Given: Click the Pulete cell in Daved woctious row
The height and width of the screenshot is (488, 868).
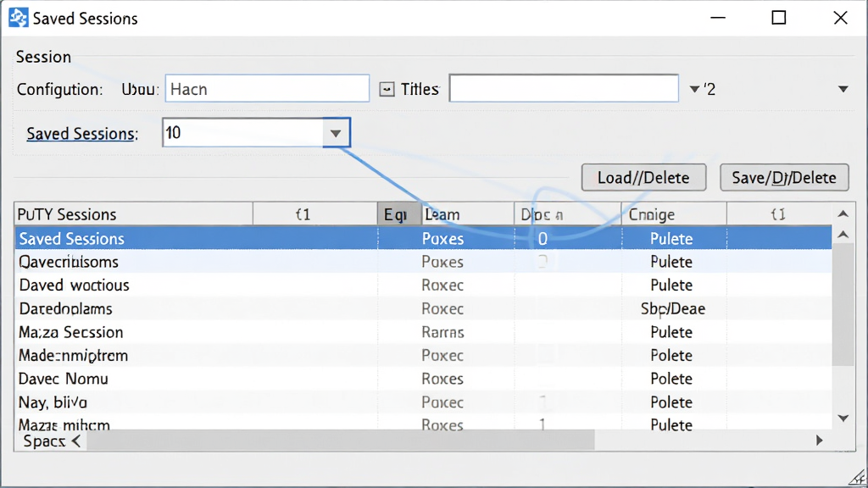Looking at the screenshot, I should point(671,285).
